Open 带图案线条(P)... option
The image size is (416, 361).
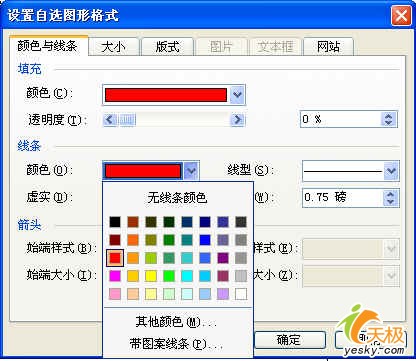click(176, 344)
